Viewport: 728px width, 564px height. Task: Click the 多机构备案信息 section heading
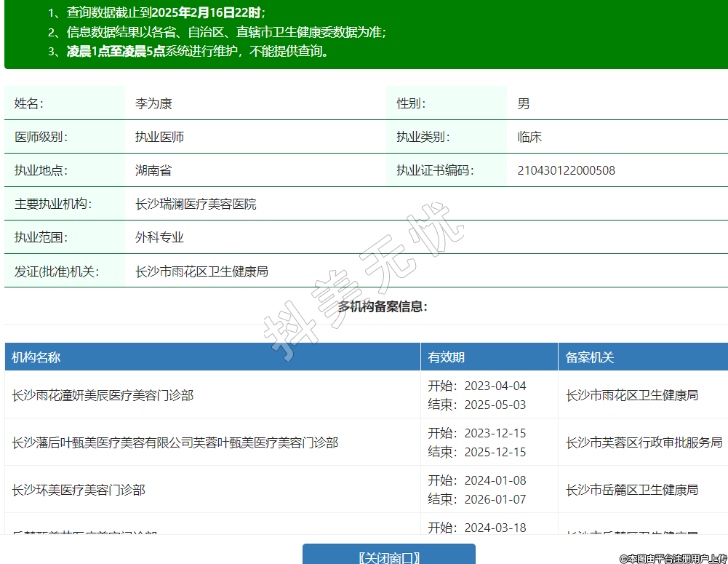383,306
